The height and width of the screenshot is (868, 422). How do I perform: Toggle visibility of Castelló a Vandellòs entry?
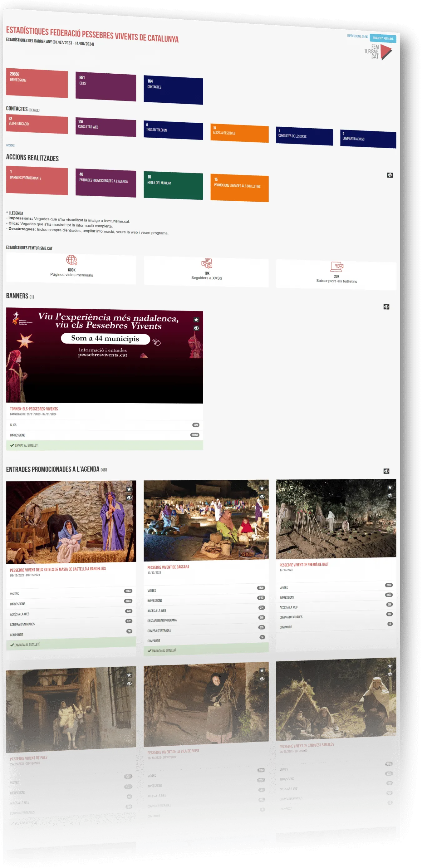[x=129, y=498]
